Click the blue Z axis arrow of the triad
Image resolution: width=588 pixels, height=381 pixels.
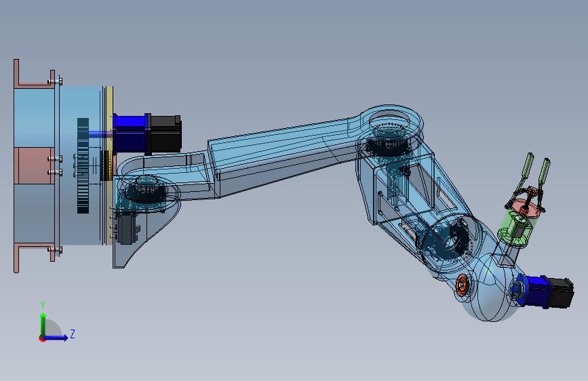click(x=57, y=338)
